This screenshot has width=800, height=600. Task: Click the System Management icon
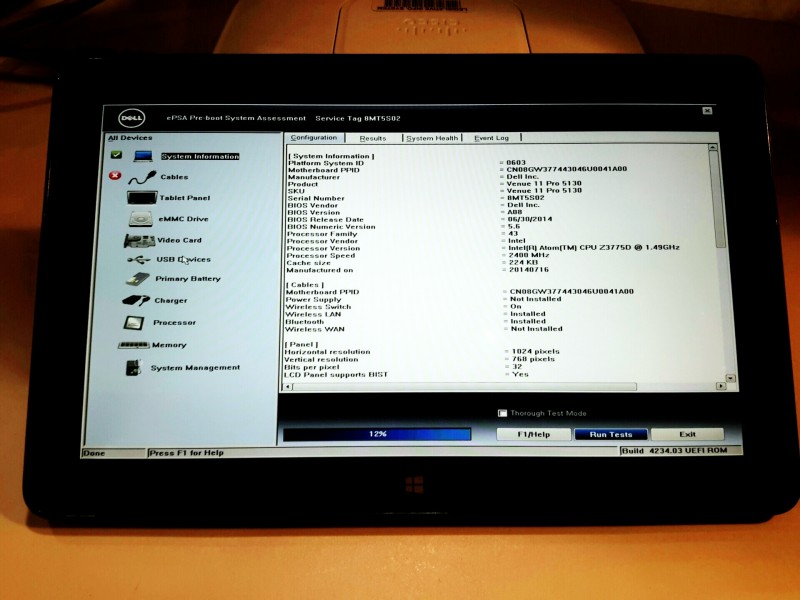coord(133,367)
